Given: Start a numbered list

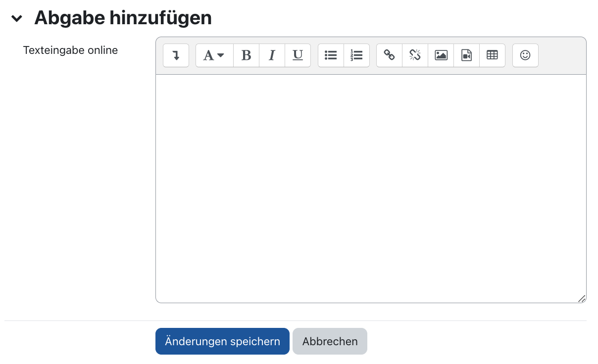Looking at the screenshot, I should (x=357, y=55).
